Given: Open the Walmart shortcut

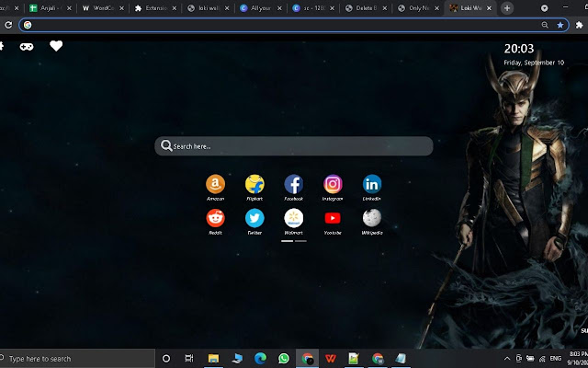Looking at the screenshot, I should (294, 218).
